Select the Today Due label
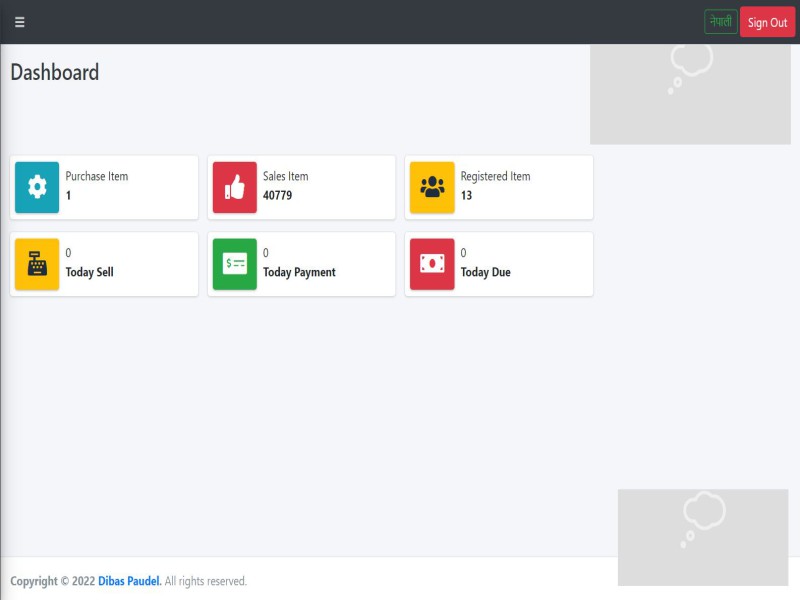The width and height of the screenshot is (800, 600). click(485, 272)
